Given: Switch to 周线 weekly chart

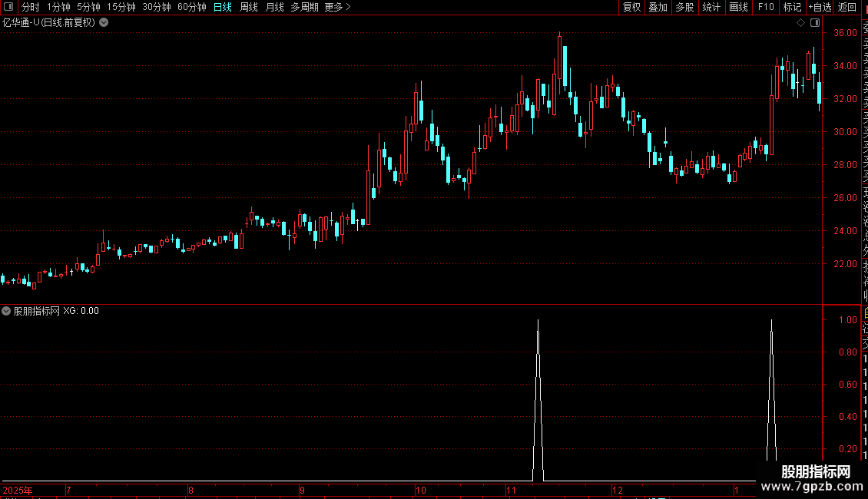Looking at the screenshot, I should click(x=249, y=7).
